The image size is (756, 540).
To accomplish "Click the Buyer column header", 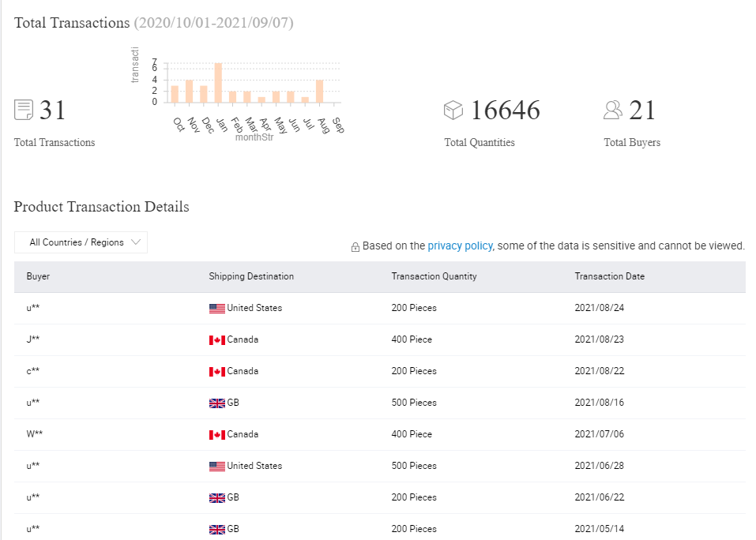I will (38, 276).
